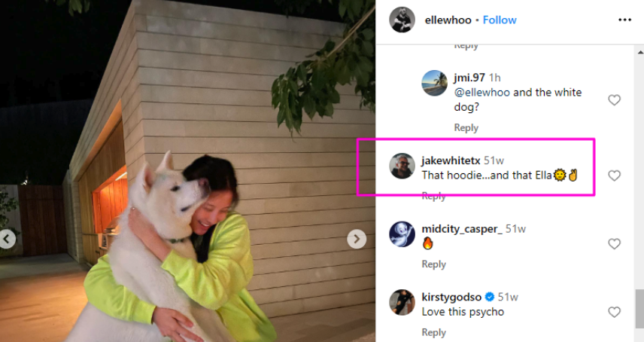The image size is (644, 342).
Task: Open the three-dot more options menu
Action: pyautogui.click(x=624, y=20)
